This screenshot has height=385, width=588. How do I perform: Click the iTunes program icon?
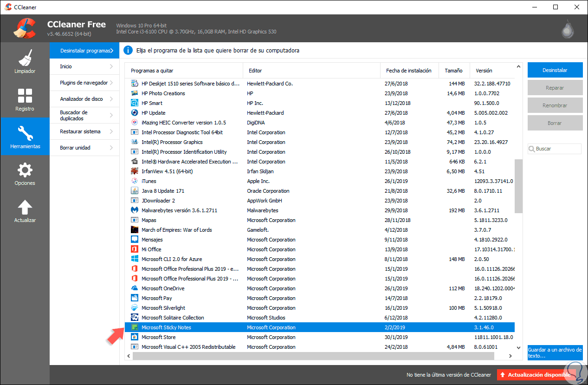pyautogui.click(x=135, y=181)
